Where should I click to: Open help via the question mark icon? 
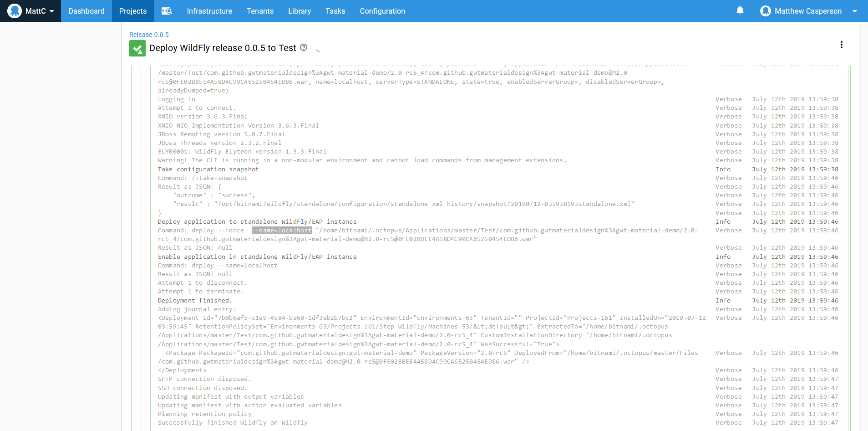(x=304, y=47)
